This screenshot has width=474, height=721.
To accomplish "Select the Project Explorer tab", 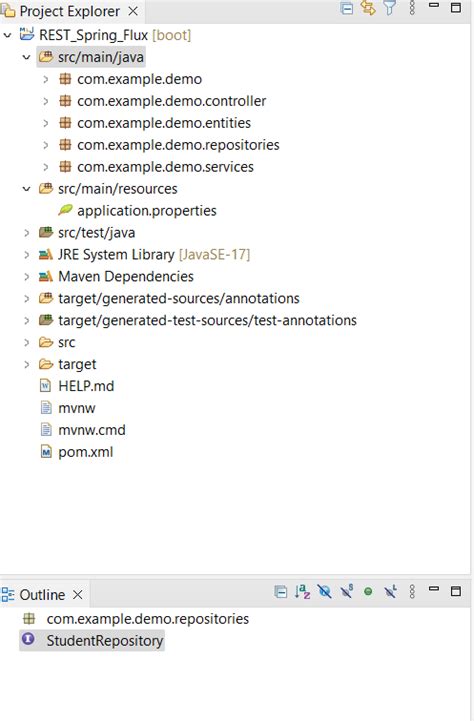I will point(69,11).
